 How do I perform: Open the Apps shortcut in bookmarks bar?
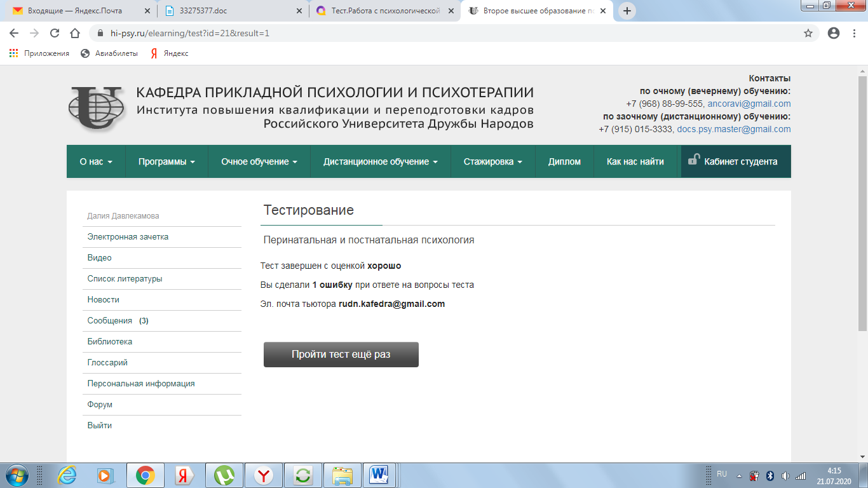(39, 53)
